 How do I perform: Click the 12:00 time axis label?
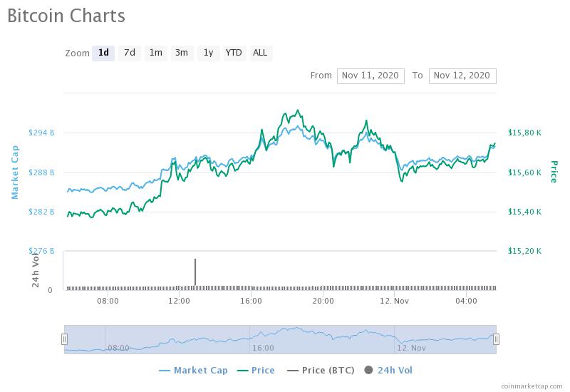(180, 301)
